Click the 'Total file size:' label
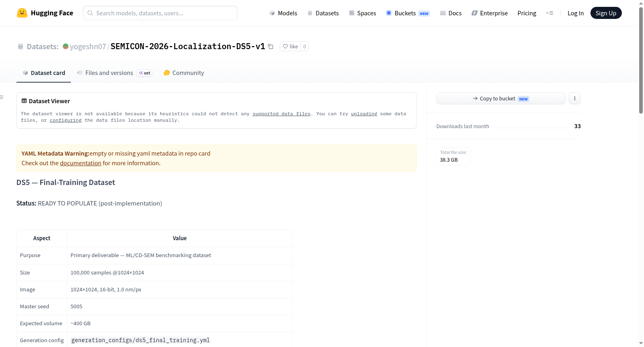This screenshot has height=347, width=644. (454, 152)
